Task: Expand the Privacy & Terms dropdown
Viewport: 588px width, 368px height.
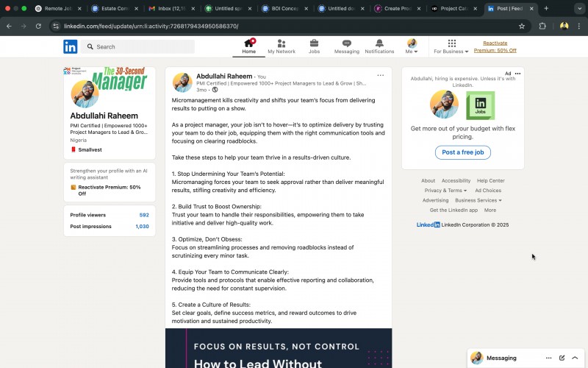Action: pos(445,191)
